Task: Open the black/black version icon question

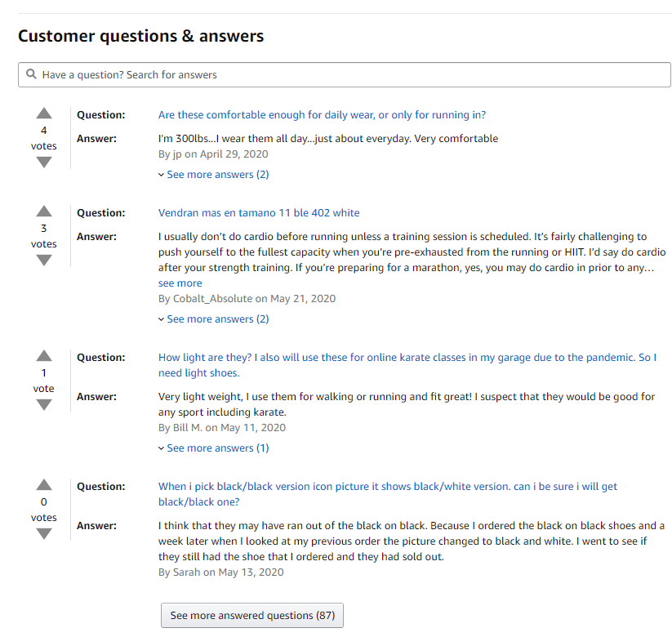Action: (387, 487)
